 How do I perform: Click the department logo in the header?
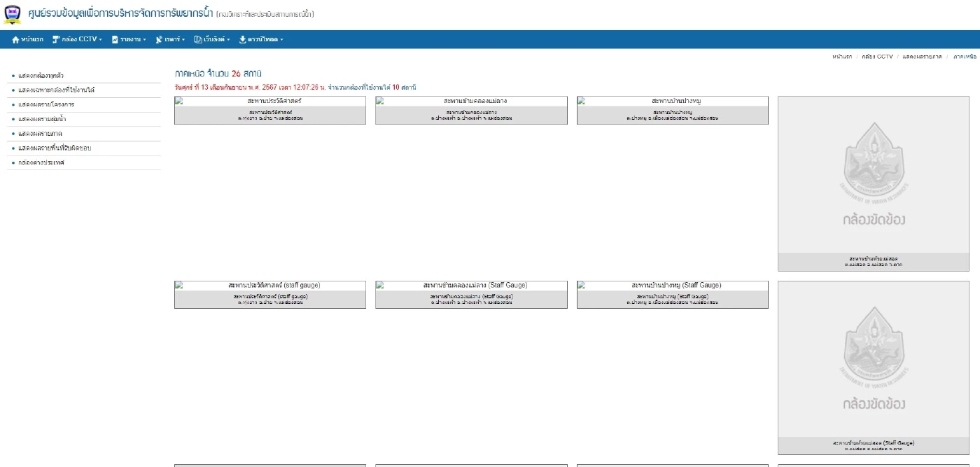[x=13, y=14]
